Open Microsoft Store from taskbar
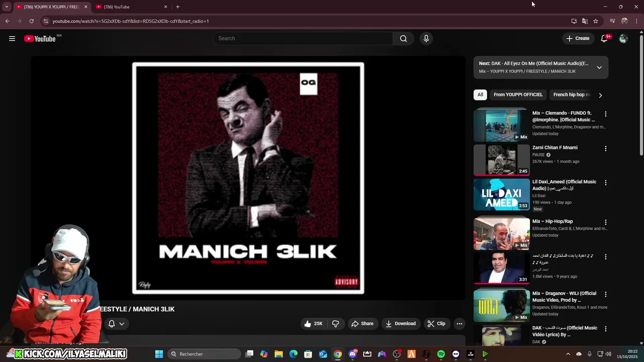The height and width of the screenshot is (362, 644). pyautogui.click(x=308, y=354)
